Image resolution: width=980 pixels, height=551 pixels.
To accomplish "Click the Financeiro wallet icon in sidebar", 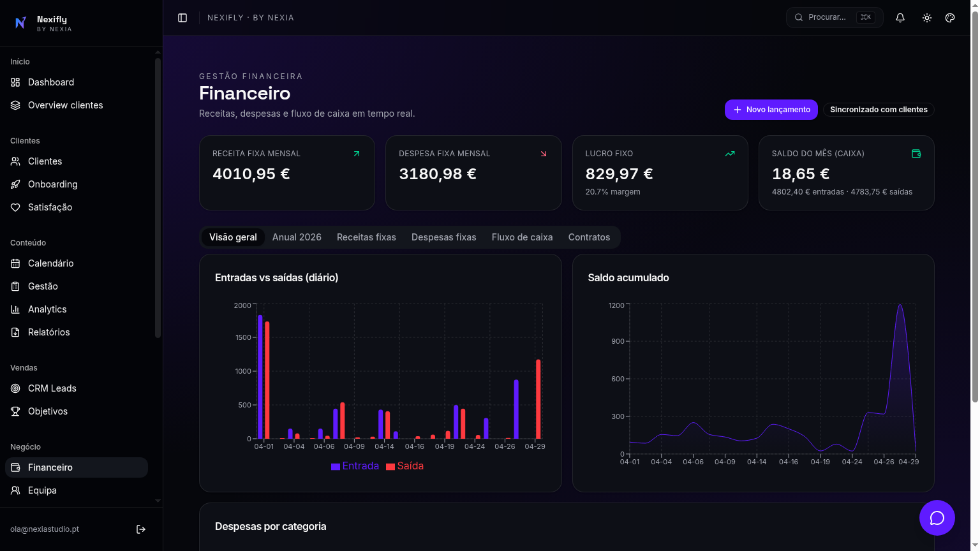I will pyautogui.click(x=15, y=467).
